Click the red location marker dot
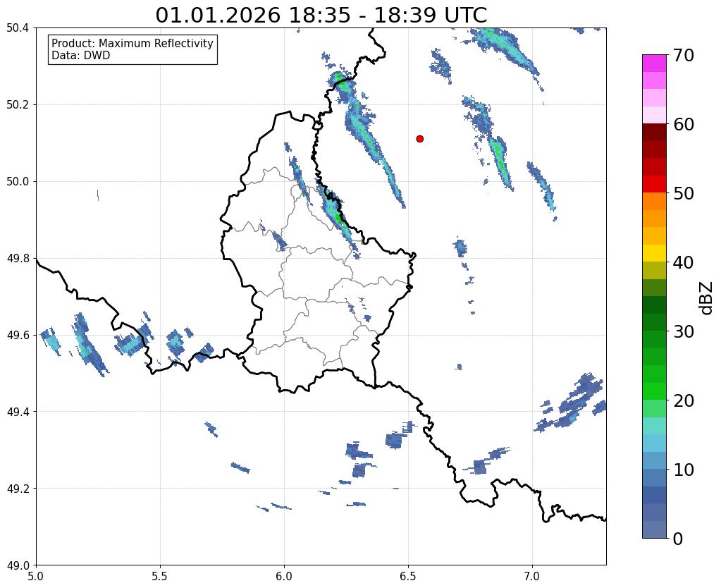 pyautogui.click(x=419, y=139)
